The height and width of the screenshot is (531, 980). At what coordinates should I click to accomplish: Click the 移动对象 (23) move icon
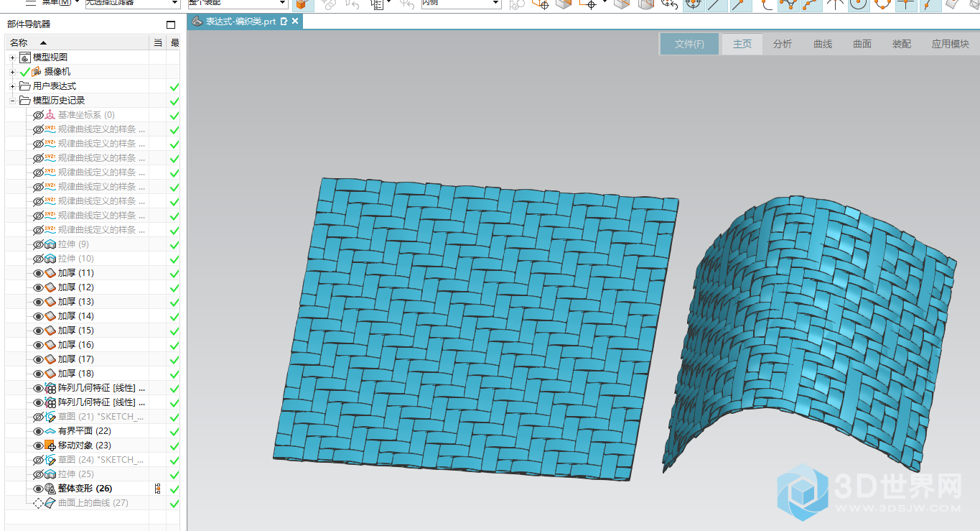click(50, 445)
